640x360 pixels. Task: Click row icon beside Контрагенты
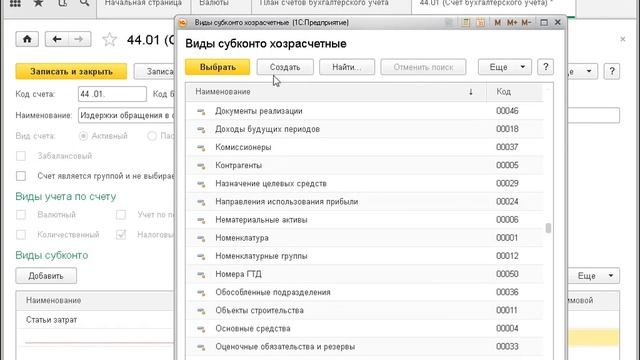(201, 166)
